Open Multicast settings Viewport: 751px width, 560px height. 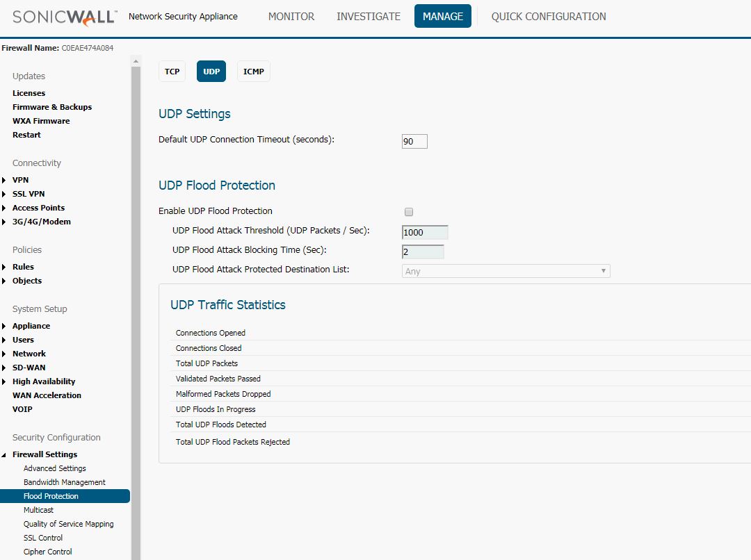[38, 510]
